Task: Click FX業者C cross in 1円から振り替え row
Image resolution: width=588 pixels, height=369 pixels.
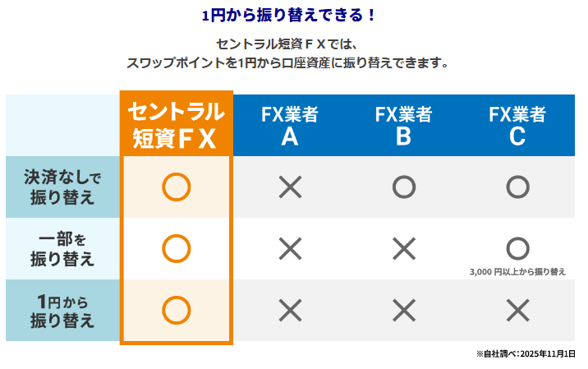Action: [517, 310]
